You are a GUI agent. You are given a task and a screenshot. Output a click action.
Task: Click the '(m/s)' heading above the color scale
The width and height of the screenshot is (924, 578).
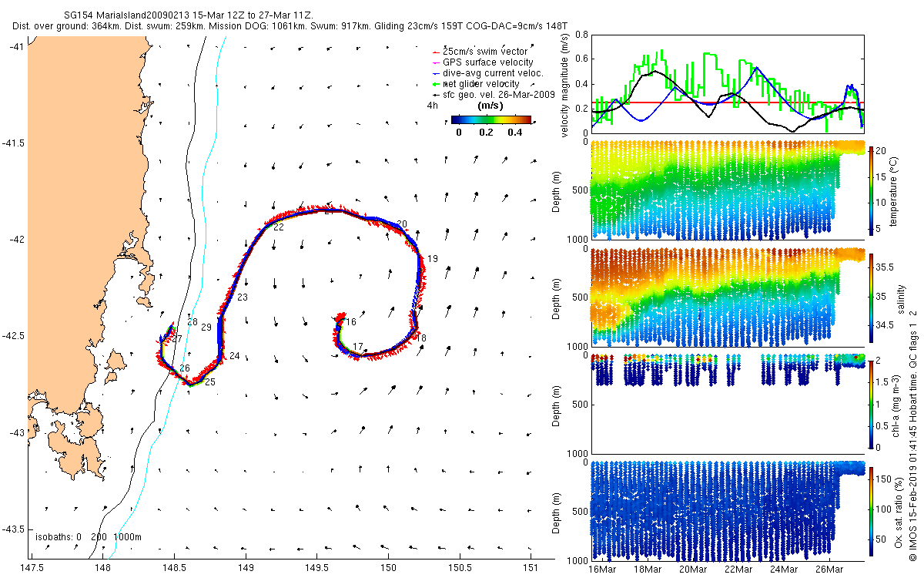point(490,105)
